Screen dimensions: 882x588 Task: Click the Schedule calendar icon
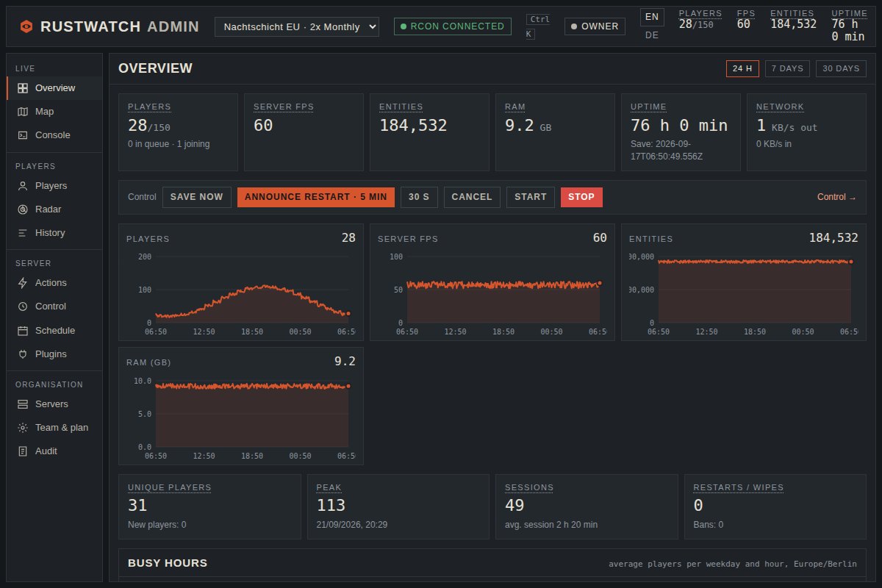coord(23,331)
